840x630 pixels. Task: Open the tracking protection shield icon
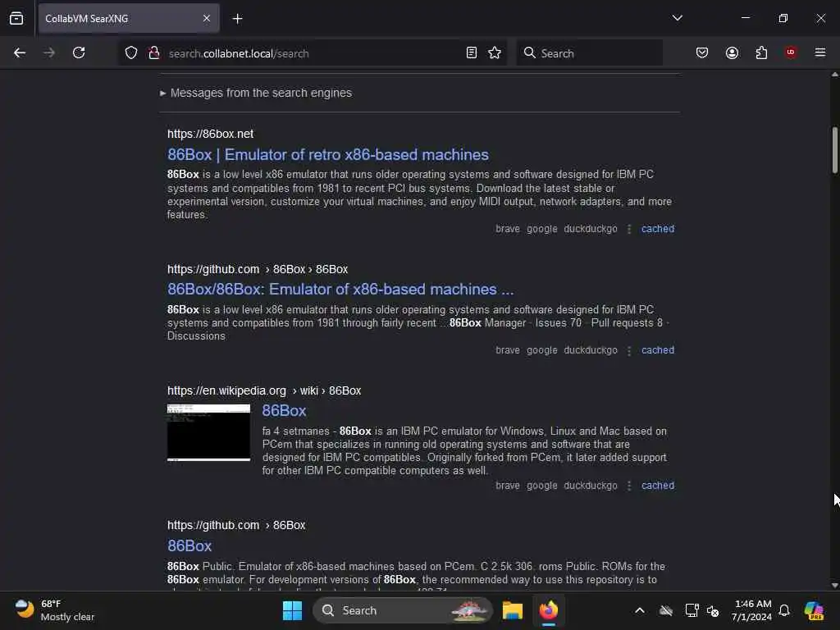[131, 52]
